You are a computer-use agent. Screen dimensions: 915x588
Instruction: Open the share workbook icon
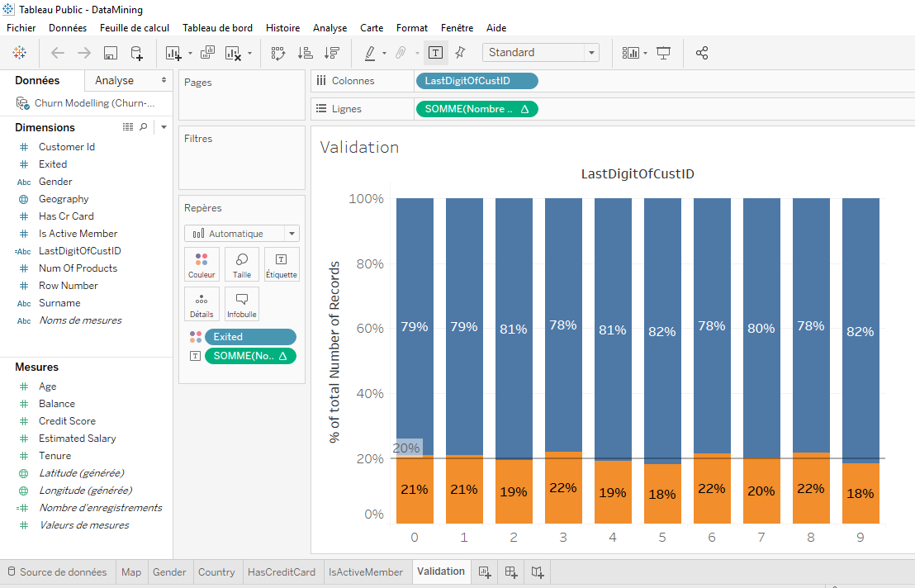702,53
